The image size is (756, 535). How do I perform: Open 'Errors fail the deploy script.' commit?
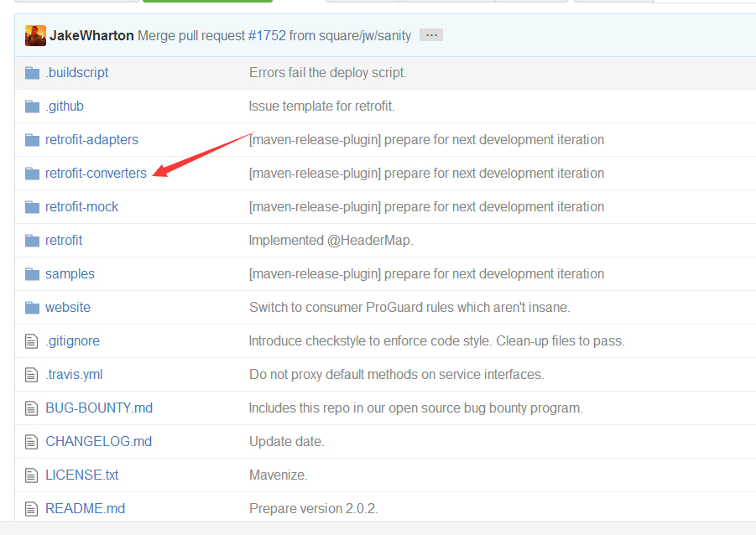coord(328,73)
